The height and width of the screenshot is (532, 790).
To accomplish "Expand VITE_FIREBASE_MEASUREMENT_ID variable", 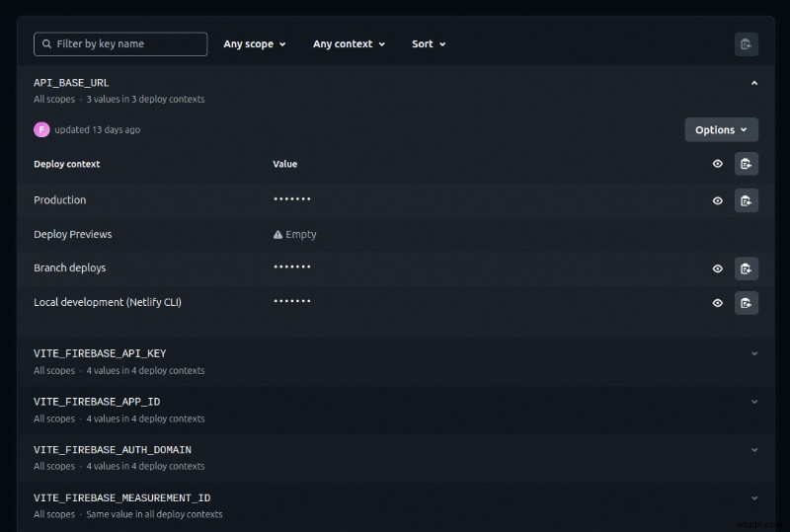I will click(x=754, y=498).
